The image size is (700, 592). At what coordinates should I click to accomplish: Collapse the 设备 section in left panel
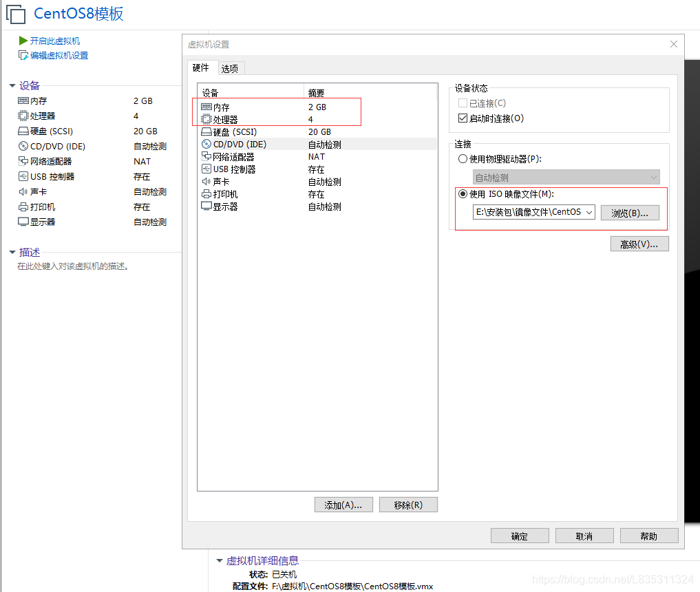(x=12, y=86)
